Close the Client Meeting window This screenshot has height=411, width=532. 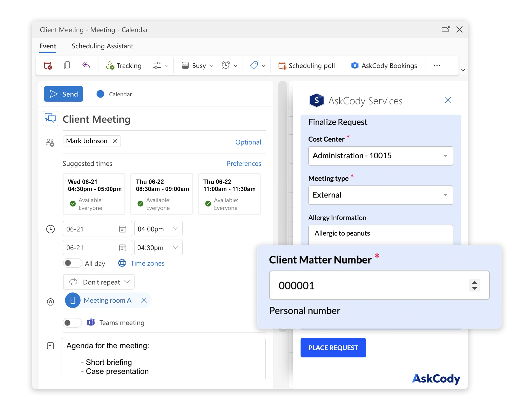click(x=459, y=30)
